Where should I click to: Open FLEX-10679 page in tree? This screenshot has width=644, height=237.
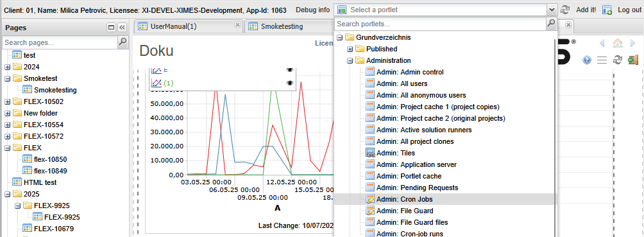click(54, 229)
